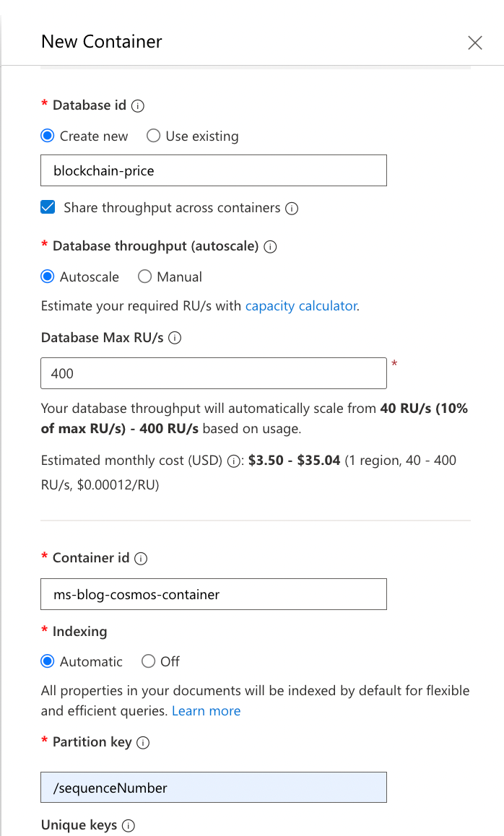Open the Database id info tooltip icon
The width and height of the screenshot is (504, 836).
click(138, 106)
